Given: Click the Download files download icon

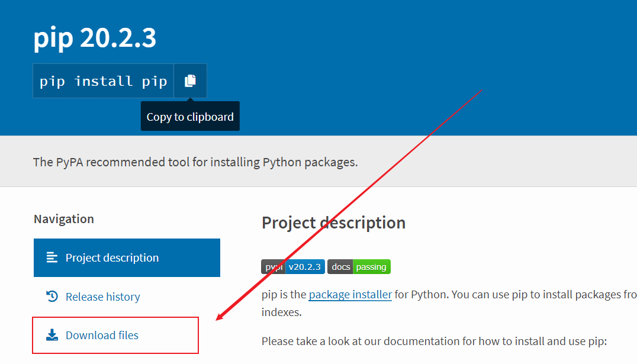Looking at the screenshot, I should coord(52,335).
